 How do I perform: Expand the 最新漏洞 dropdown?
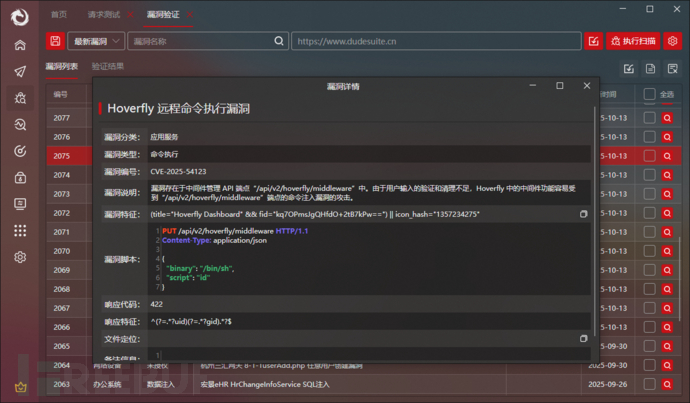(x=97, y=41)
